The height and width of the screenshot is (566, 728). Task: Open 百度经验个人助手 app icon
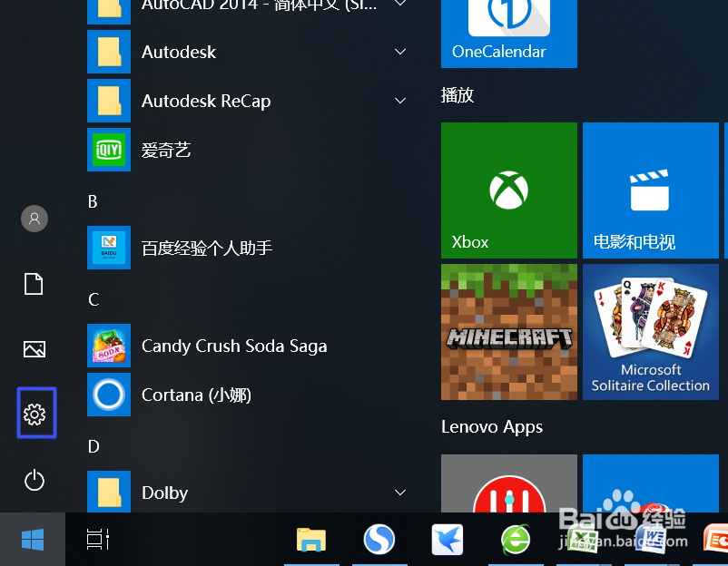pos(109,248)
